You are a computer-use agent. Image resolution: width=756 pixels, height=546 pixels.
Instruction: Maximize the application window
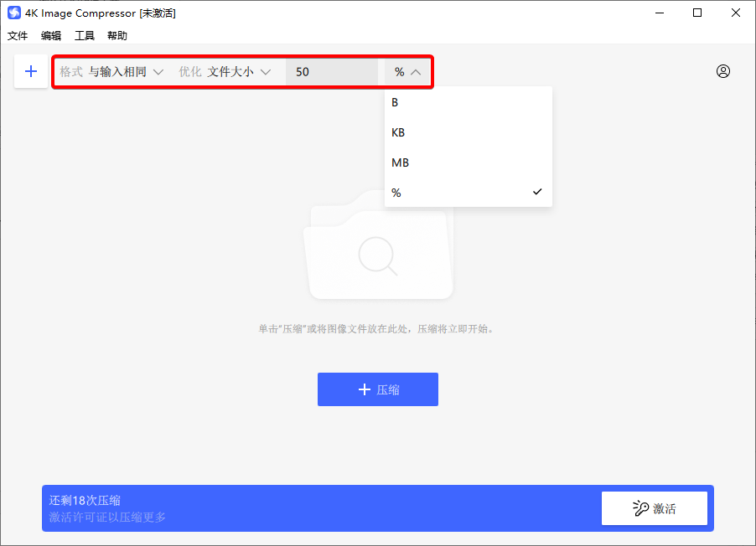click(x=697, y=13)
